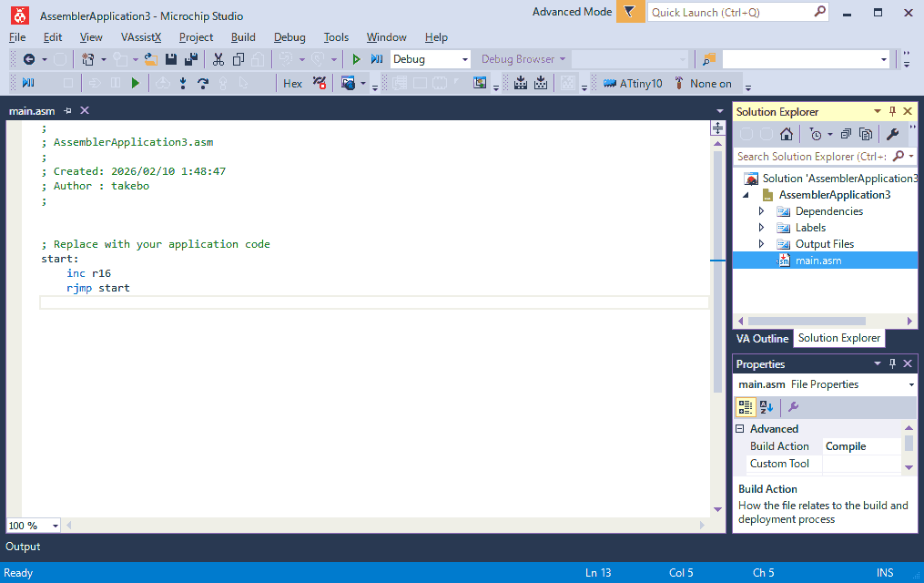Select Categorized view in Properties panel
924x583 pixels.
[x=746, y=407]
